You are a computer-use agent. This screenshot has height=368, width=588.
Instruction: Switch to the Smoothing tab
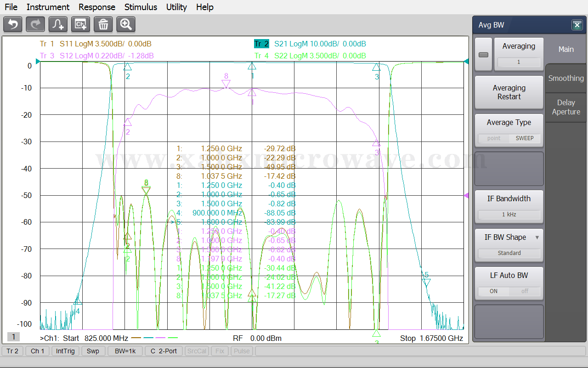[x=566, y=78]
